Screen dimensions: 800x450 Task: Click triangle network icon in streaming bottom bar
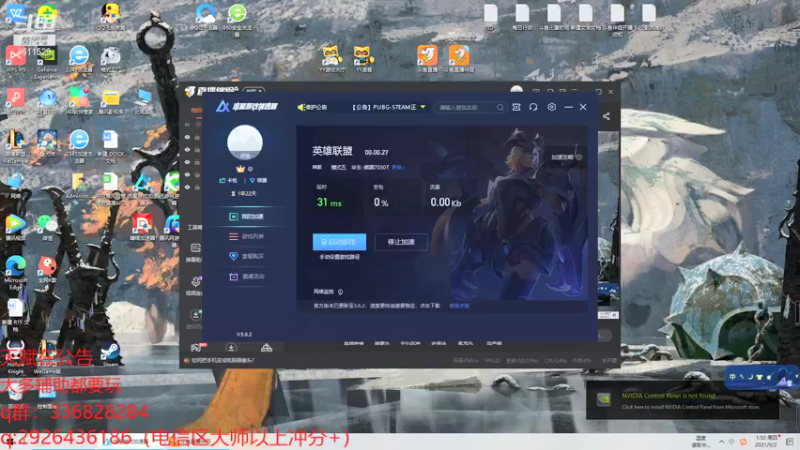(x=266, y=348)
